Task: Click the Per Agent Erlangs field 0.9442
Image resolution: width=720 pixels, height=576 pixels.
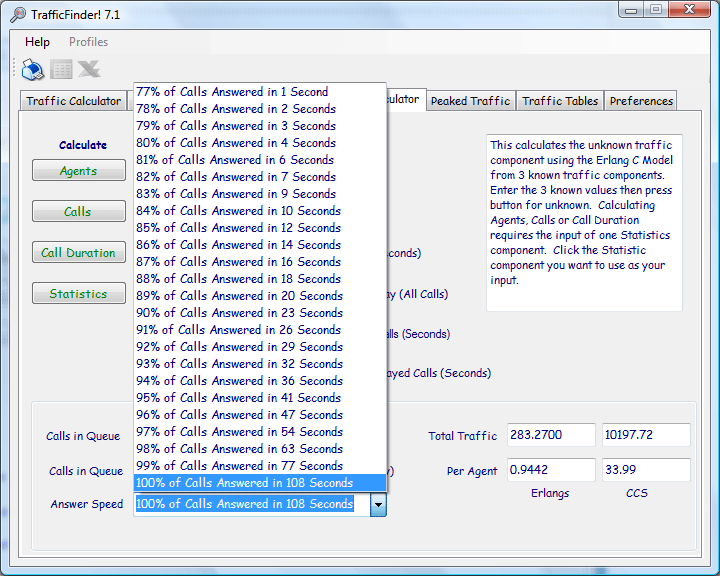Action: pyautogui.click(x=551, y=469)
